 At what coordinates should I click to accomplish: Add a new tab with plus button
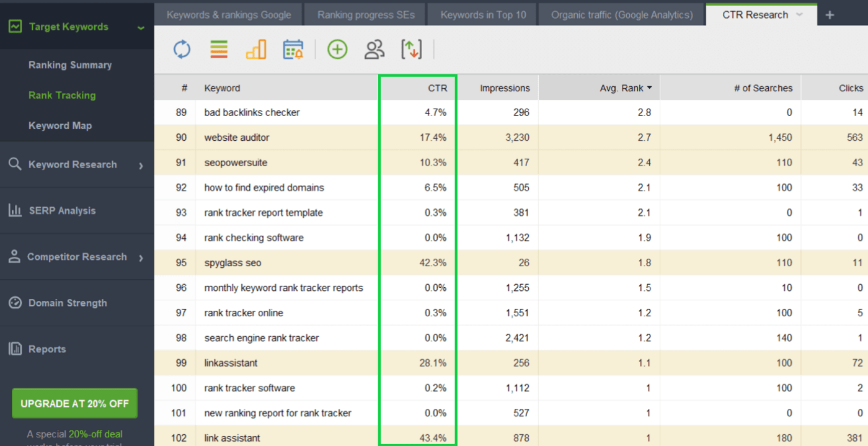coord(830,15)
